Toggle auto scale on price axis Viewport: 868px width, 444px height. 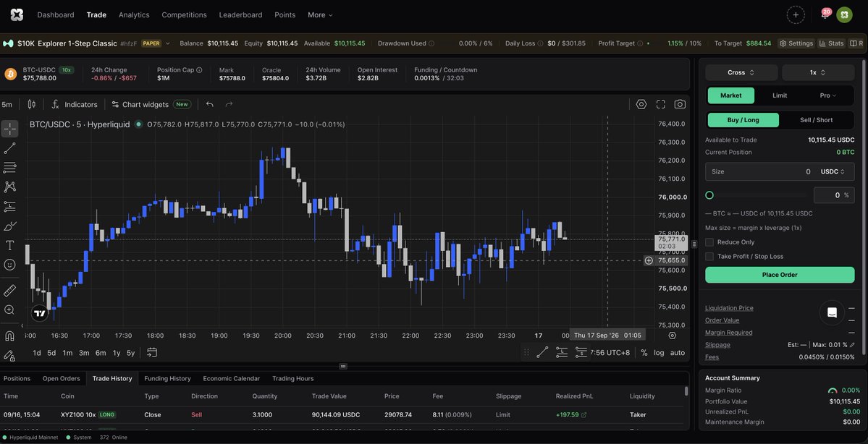tap(677, 353)
